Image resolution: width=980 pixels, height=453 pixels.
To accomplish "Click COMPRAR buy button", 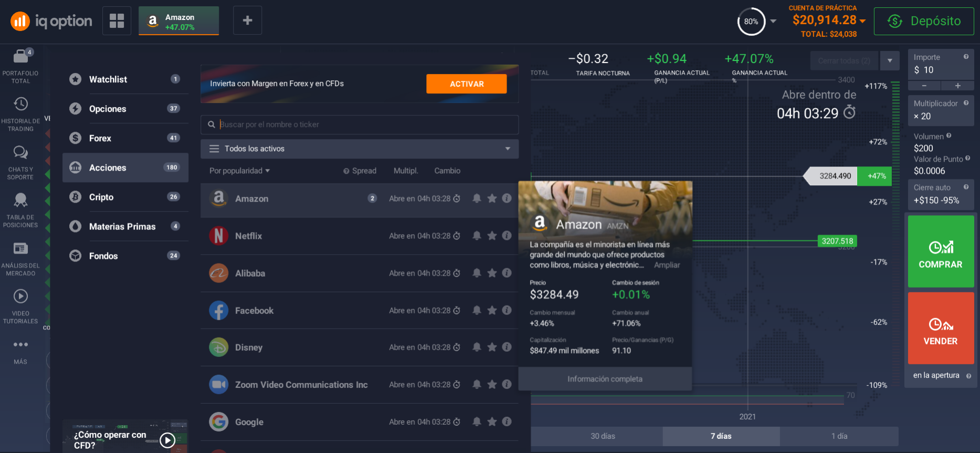I will [x=941, y=251].
